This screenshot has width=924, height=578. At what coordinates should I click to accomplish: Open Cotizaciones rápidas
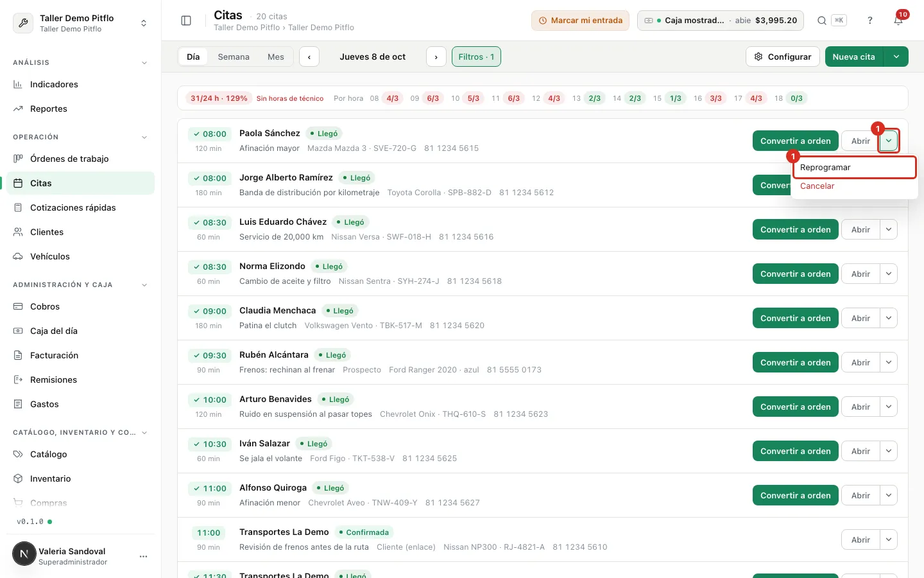(x=80, y=207)
